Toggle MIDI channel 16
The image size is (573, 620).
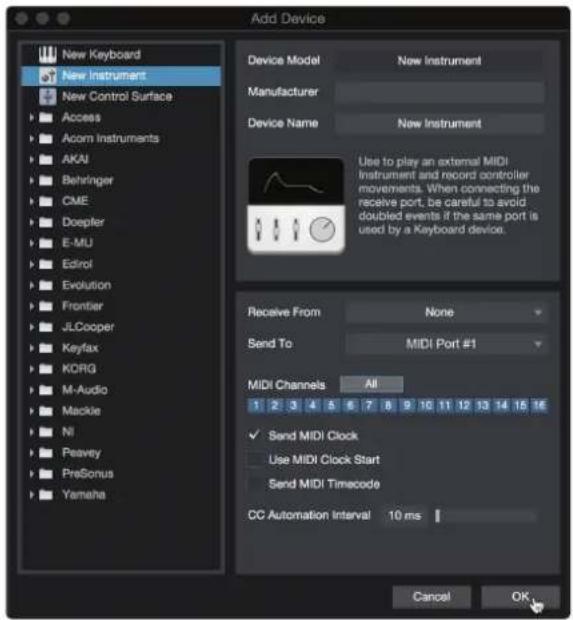pos(539,405)
